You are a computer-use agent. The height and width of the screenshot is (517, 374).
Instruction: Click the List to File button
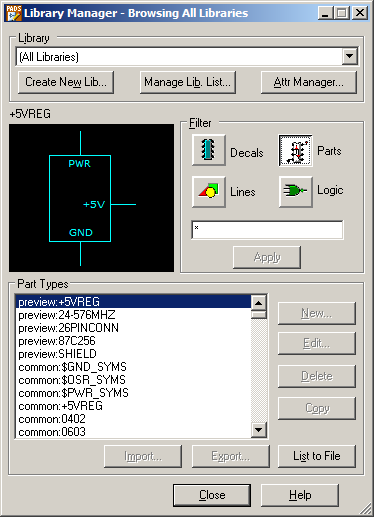(x=317, y=456)
